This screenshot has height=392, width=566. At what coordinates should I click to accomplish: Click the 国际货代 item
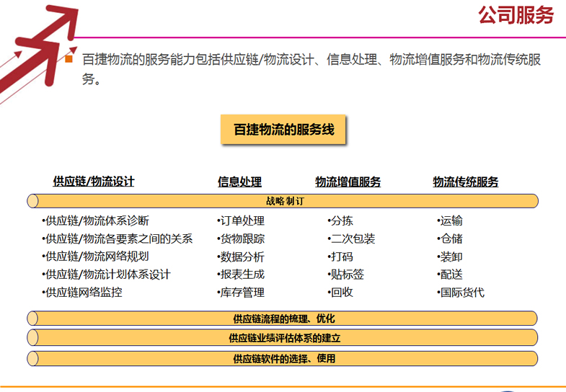[x=461, y=292]
